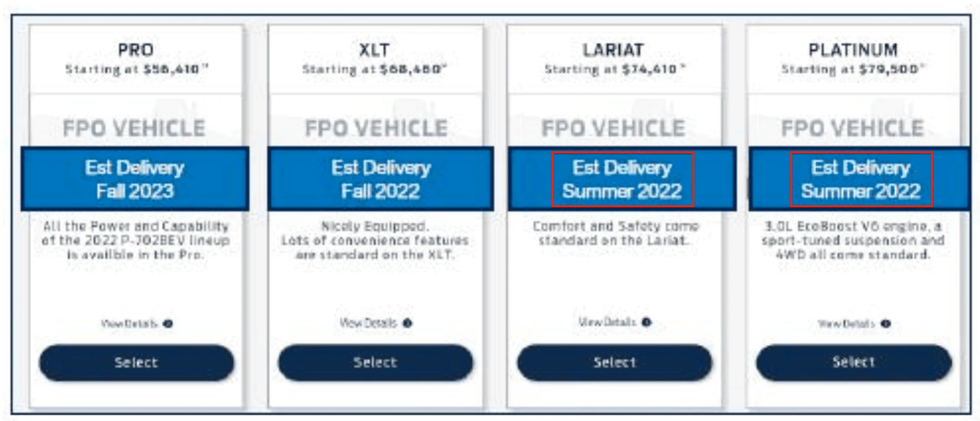Choose Select under the XLT trim
This screenshot has height=421, width=980.
click(375, 363)
